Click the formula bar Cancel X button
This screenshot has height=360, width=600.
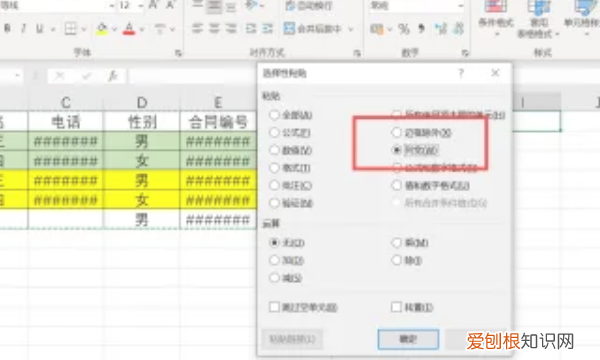pos(60,76)
